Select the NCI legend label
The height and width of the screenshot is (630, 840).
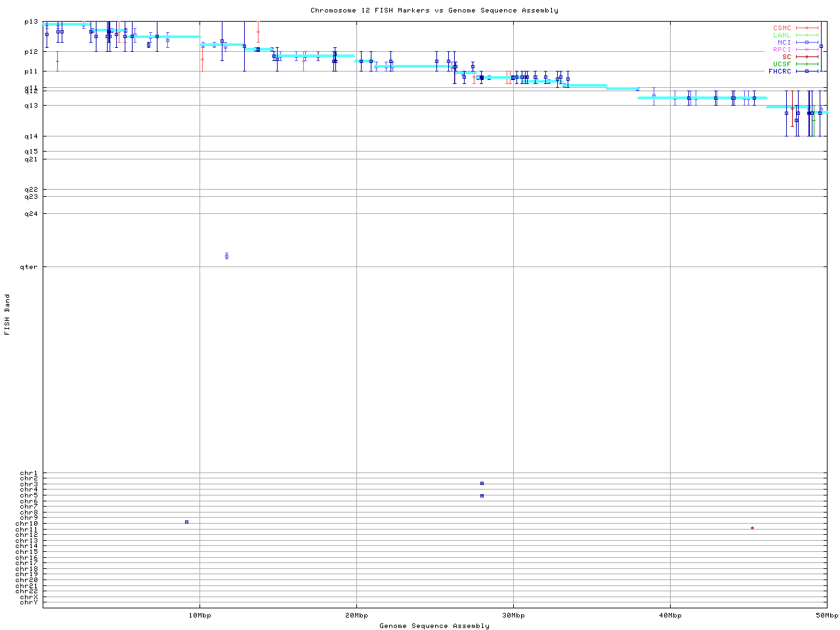784,43
